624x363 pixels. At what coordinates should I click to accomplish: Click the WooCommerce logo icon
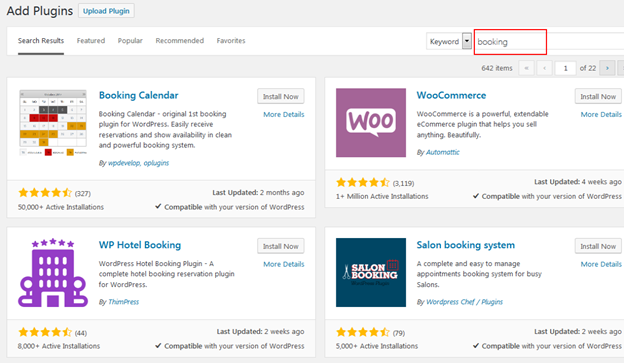[371, 123]
